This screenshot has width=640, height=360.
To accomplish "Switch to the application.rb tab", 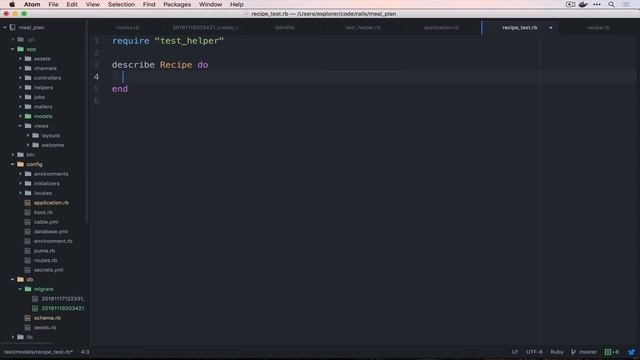I will point(441,28).
